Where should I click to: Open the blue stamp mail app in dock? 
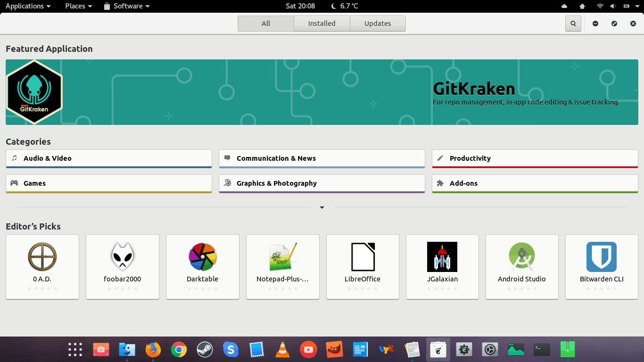pos(256,349)
